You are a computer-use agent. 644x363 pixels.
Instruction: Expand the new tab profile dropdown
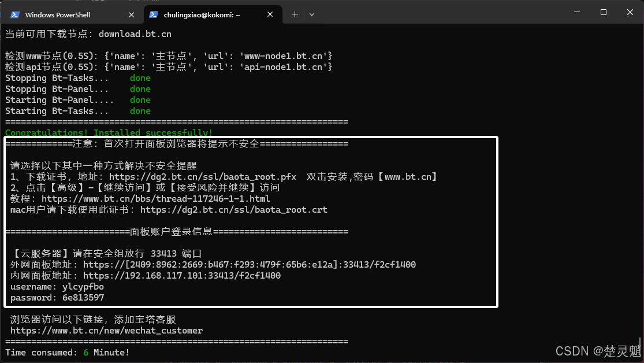(312, 14)
